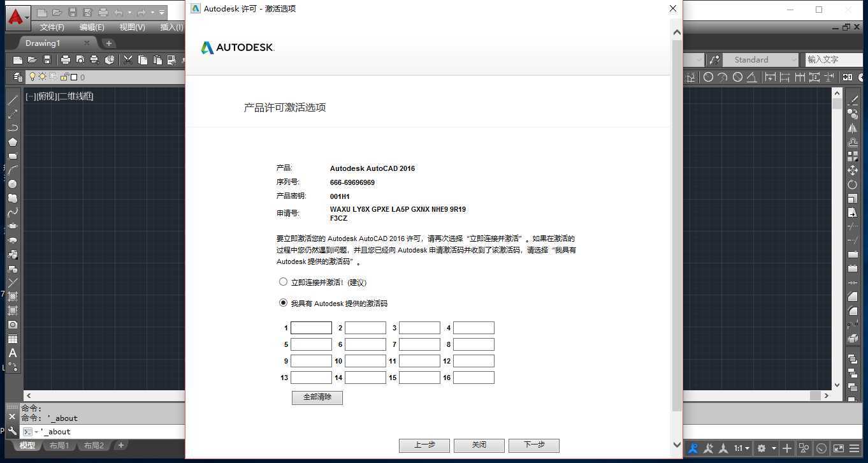The image size is (868, 463).
Task: Open the Undo history dropdown arrow
Action: pos(129,12)
